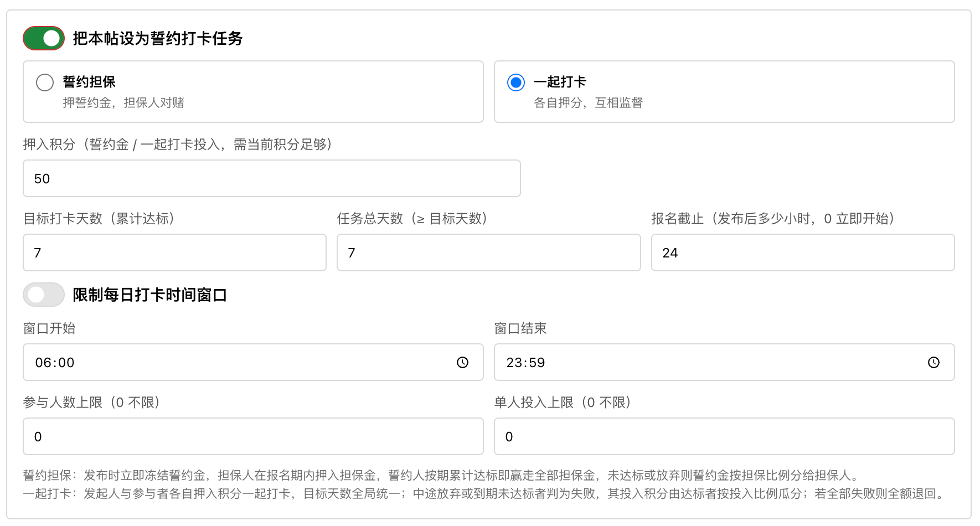Click the 参与人数上限 input field
The image size is (980, 526).
click(x=253, y=436)
